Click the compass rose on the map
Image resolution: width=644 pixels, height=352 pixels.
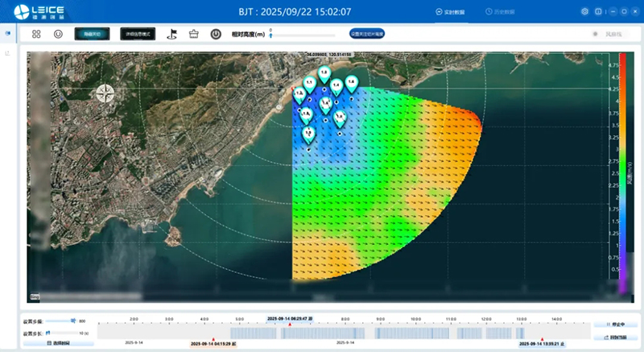pos(105,93)
